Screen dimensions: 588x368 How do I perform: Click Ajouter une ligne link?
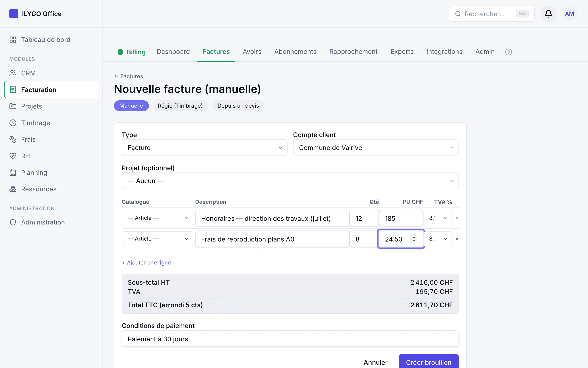(146, 263)
